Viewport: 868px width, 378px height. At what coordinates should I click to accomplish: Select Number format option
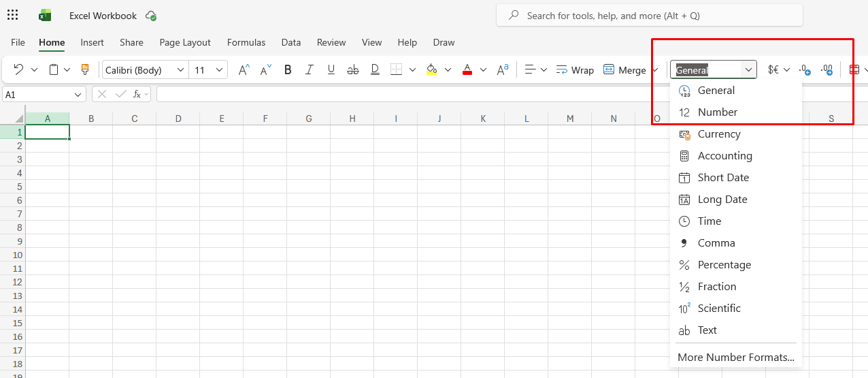(736, 112)
